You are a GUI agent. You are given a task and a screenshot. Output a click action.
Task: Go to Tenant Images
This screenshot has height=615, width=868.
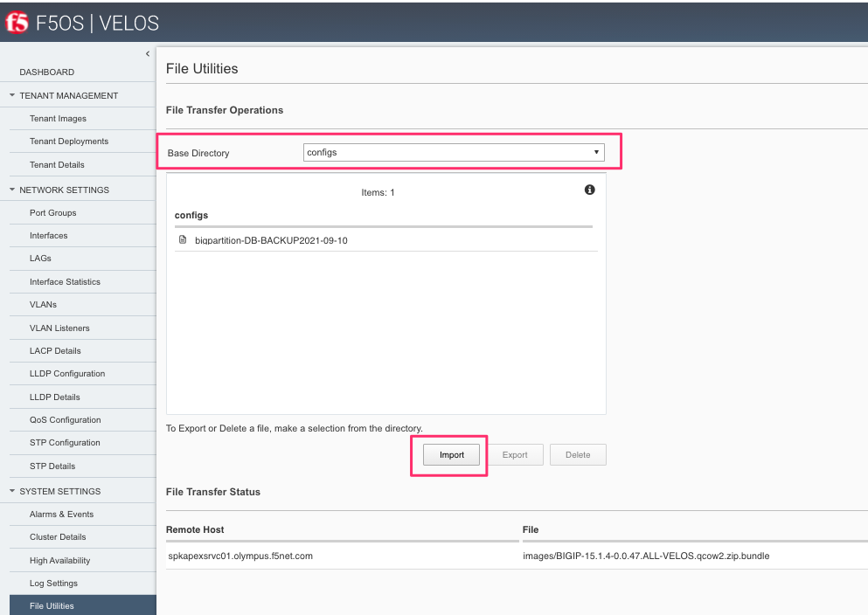58,118
